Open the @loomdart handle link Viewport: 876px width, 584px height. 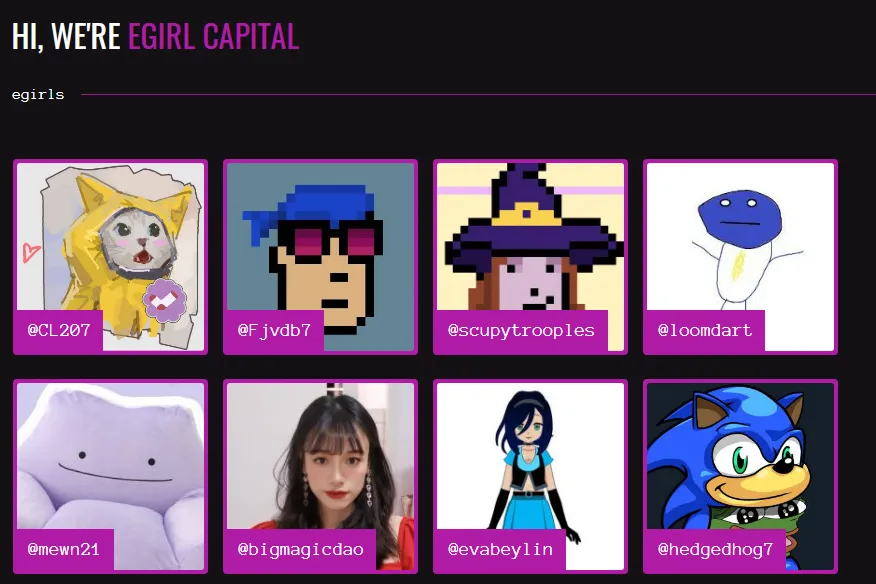(x=705, y=330)
